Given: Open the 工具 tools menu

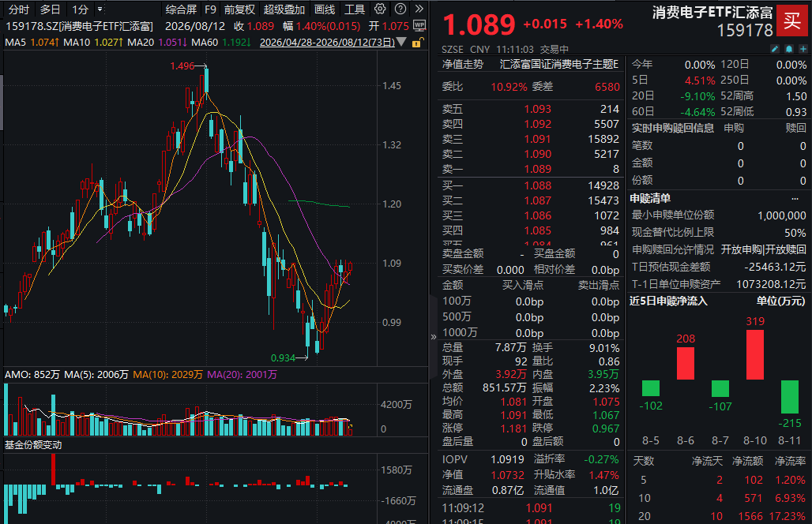Looking at the screenshot, I should pyautogui.click(x=355, y=9).
